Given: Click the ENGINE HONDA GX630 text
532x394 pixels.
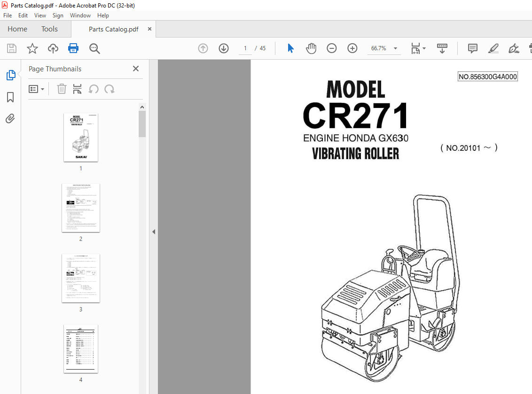Looking at the screenshot, I should tap(356, 138).
